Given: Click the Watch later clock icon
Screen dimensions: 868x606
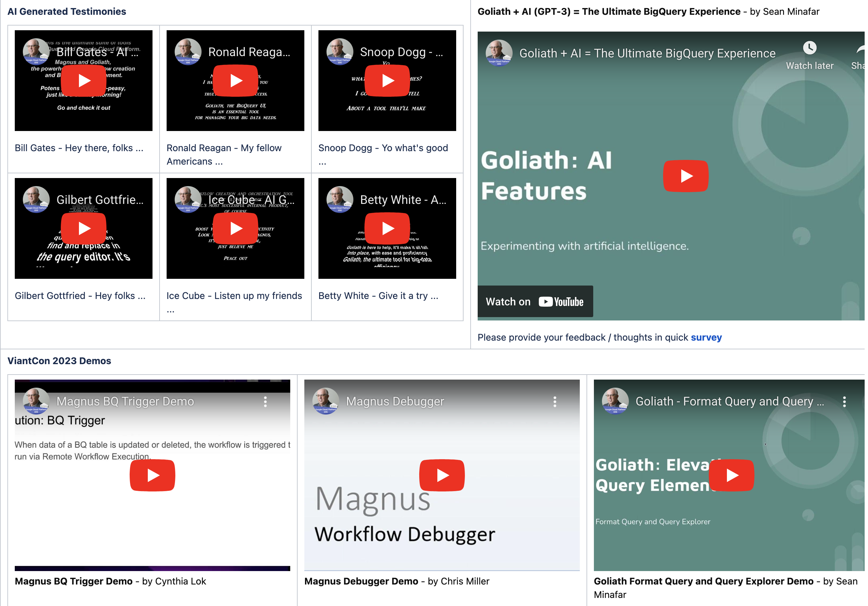Looking at the screenshot, I should (x=810, y=48).
